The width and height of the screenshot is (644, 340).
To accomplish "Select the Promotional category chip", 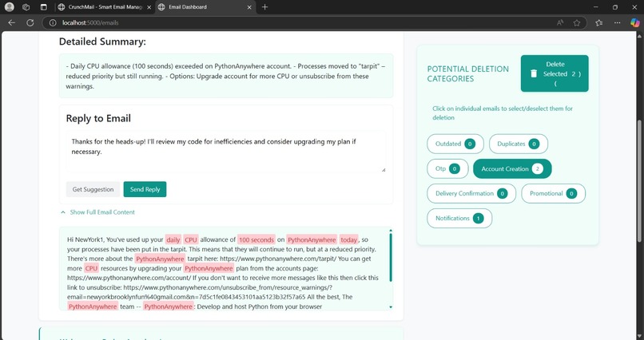I will [553, 194].
